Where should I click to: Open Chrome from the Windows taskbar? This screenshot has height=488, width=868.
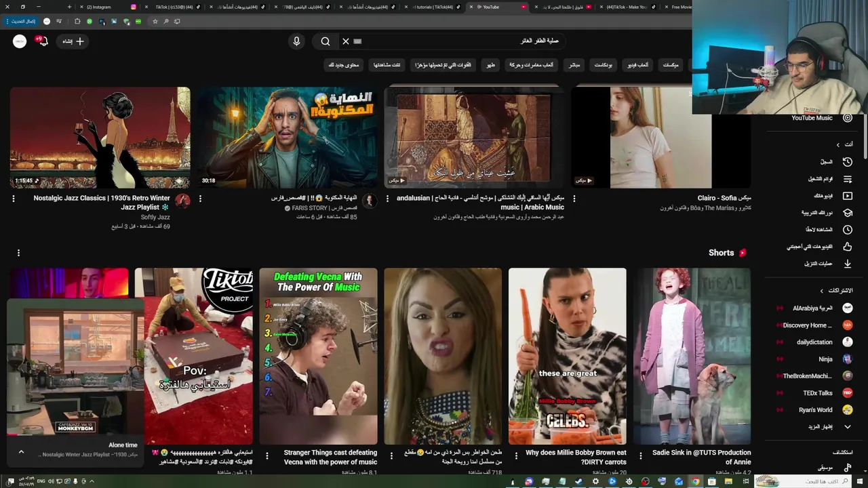[x=695, y=481]
